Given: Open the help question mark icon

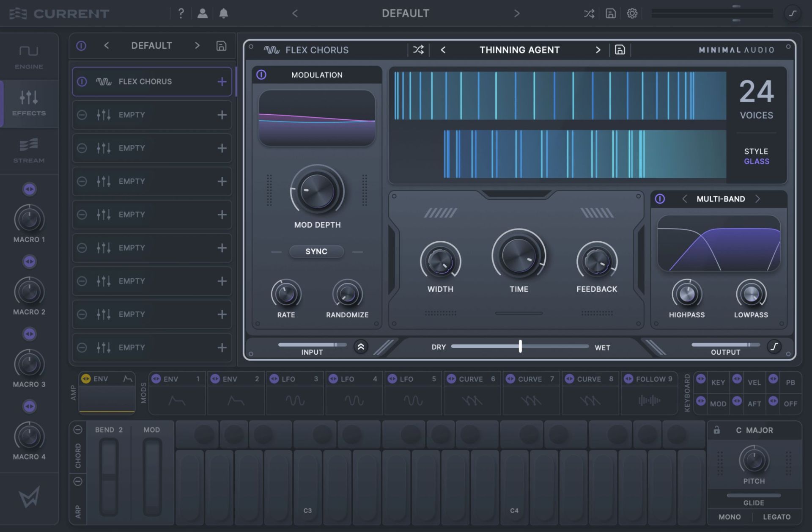Looking at the screenshot, I should coord(181,14).
